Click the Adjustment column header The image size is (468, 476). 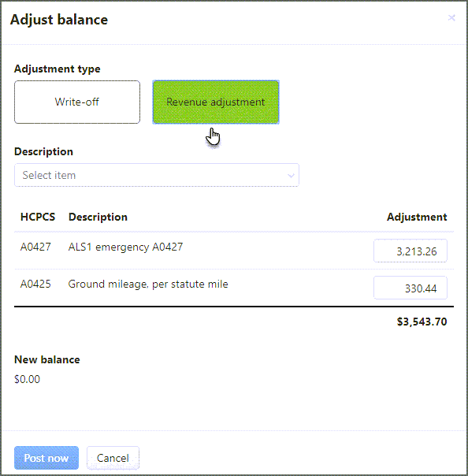[x=417, y=217]
